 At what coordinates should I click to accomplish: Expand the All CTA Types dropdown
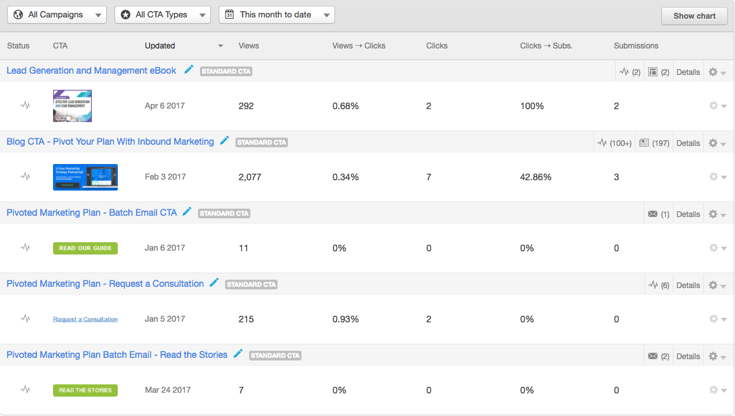tap(162, 15)
